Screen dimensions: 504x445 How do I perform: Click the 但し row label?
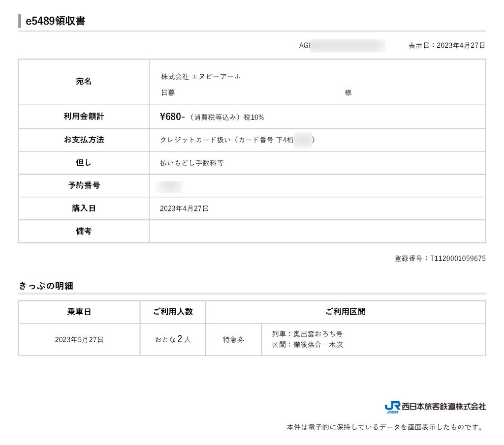click(x=84, y=162)
